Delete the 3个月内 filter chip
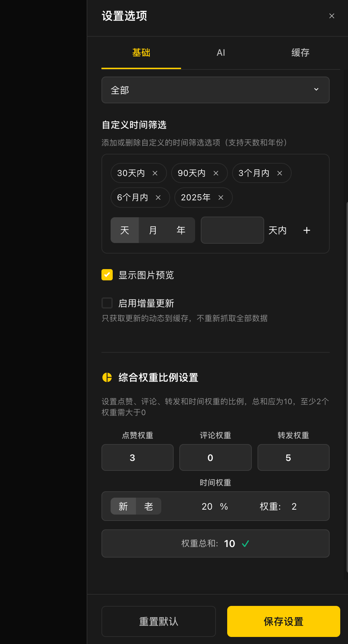This screenshot has width=348, height=644. click(x=280, y=173)
